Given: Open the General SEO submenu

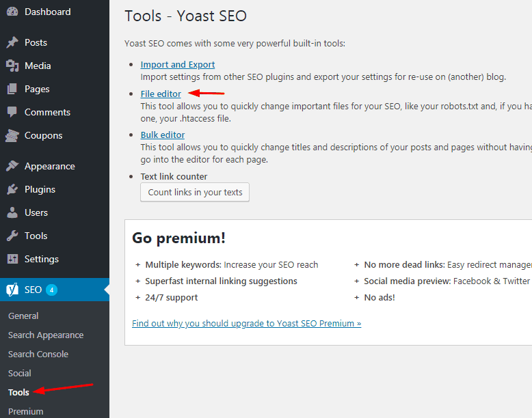Looking at the screenshot, I should pos(23,316).
